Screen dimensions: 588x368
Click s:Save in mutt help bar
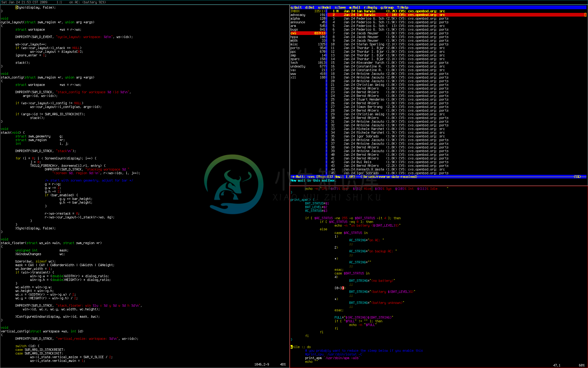click(340, 7)
